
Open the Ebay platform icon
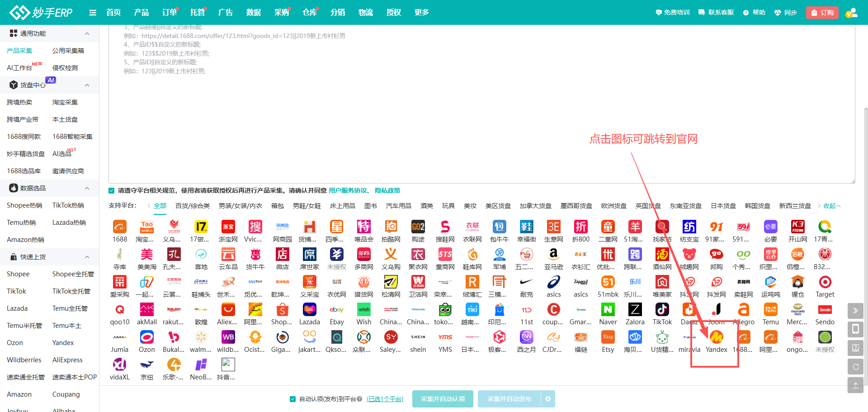point(337,309)
